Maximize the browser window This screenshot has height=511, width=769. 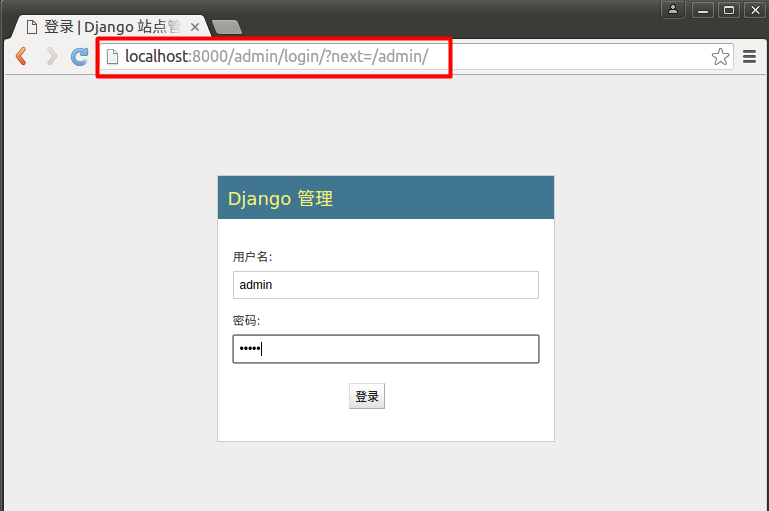pyautogui.click(x=729, y=10)
